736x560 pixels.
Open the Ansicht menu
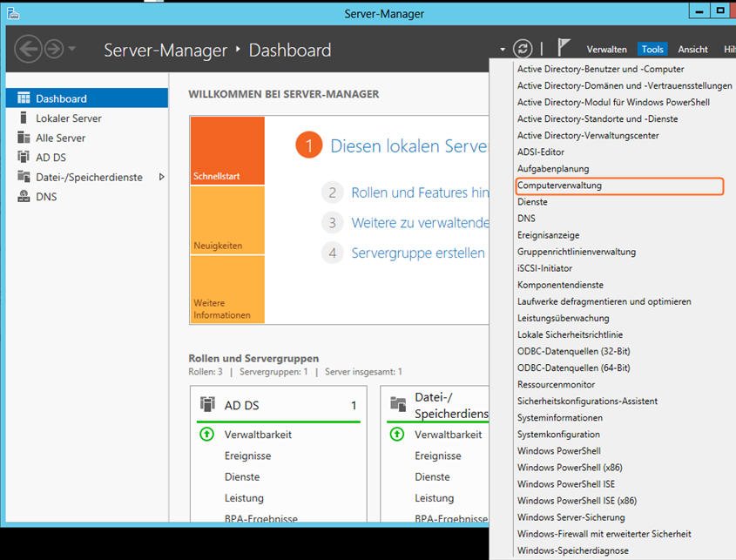click(692, 50)
